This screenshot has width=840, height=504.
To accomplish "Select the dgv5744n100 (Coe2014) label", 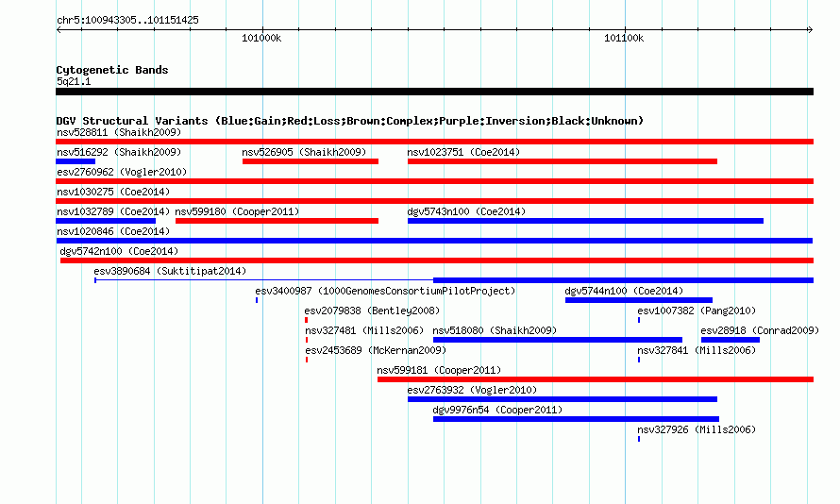I will (x=624, y=291).
